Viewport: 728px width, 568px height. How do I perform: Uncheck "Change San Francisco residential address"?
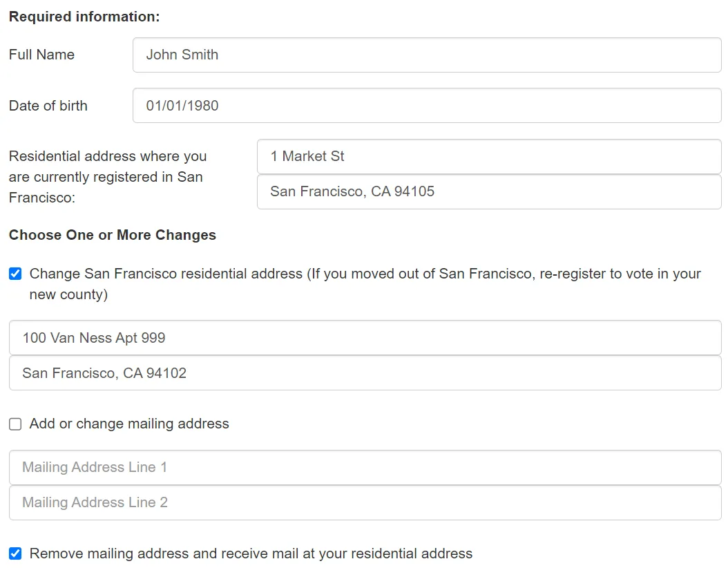pyautogui.click(x=15, y=274)
